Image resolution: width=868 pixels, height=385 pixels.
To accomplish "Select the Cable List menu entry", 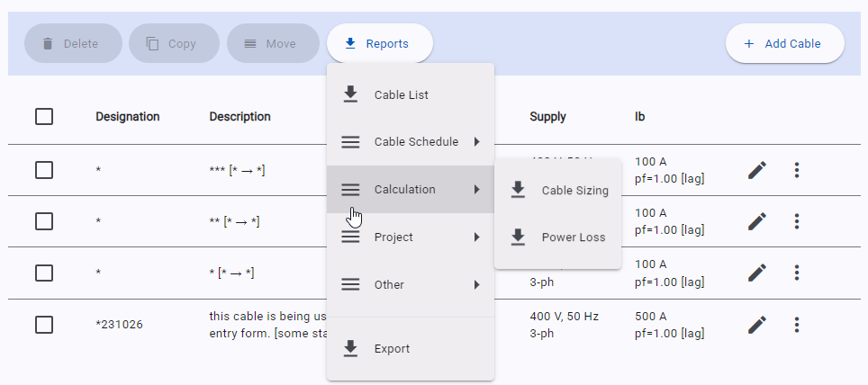I will (x=411, y=94).
